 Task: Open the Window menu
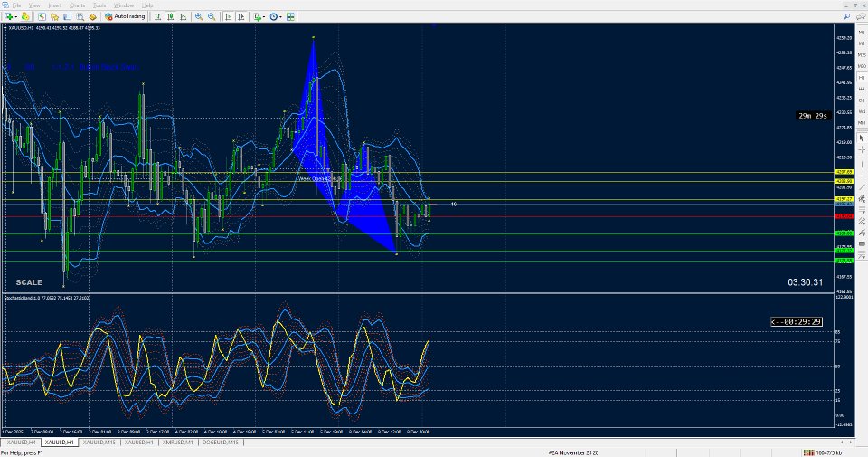[x=124, y=5]
